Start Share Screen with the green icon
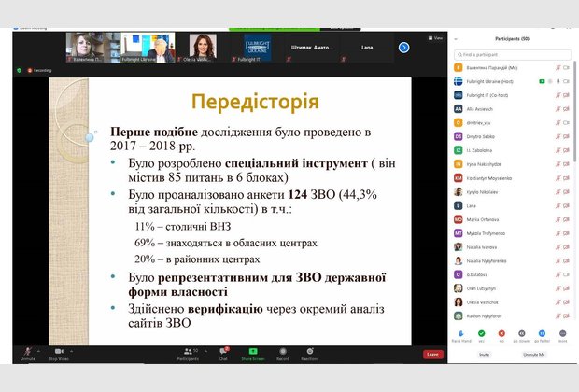The image size is (579, 392). tap(253, 354)
